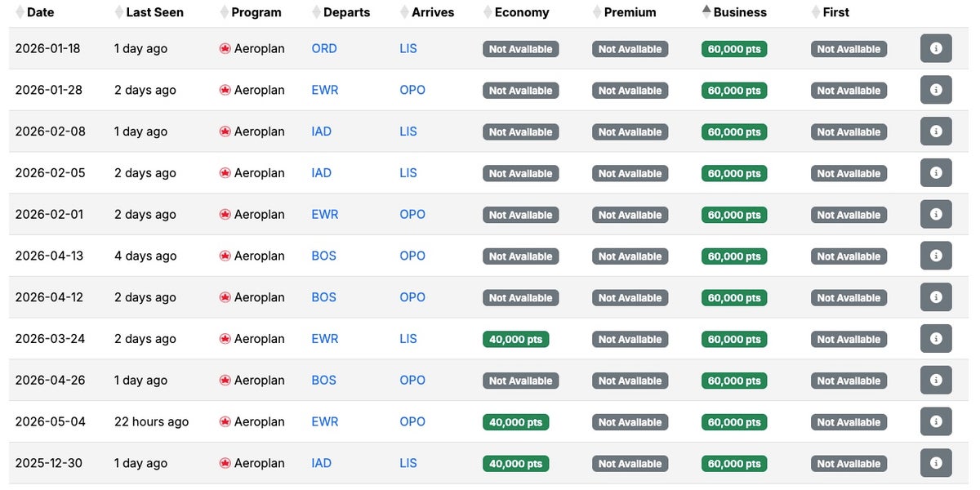Show details for 2026-02-08 IAD flight
The height and width of the screenshot is (490, 980).
tap(936, 131)
